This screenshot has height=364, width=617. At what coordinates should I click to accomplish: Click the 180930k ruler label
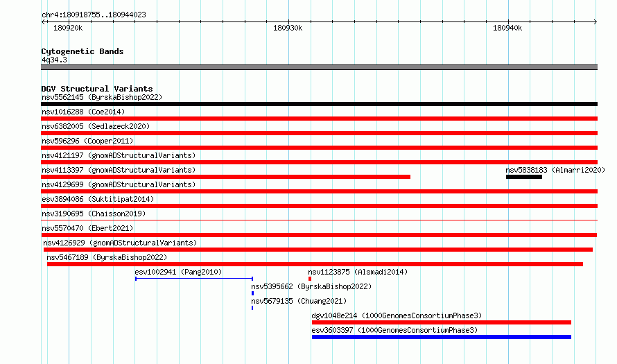[x=288, y=28]
